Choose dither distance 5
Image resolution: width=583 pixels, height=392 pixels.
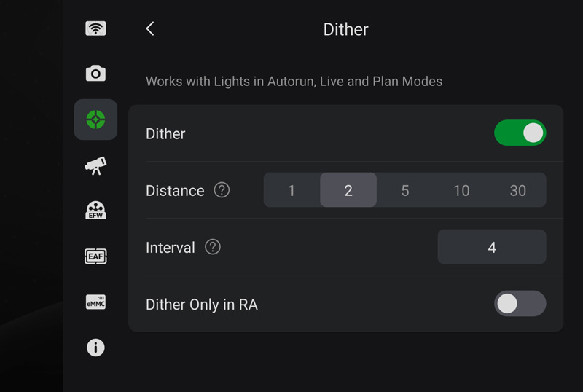coord(404,190)
